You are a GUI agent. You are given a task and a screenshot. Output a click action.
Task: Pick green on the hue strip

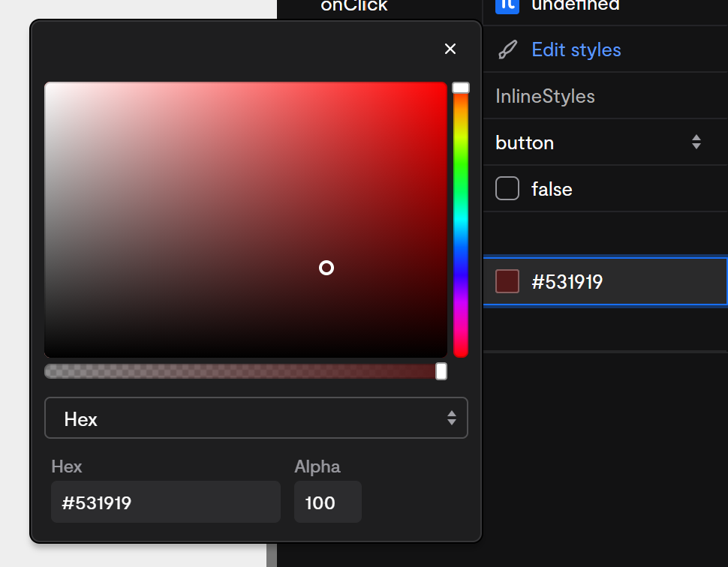click(461, 175)
